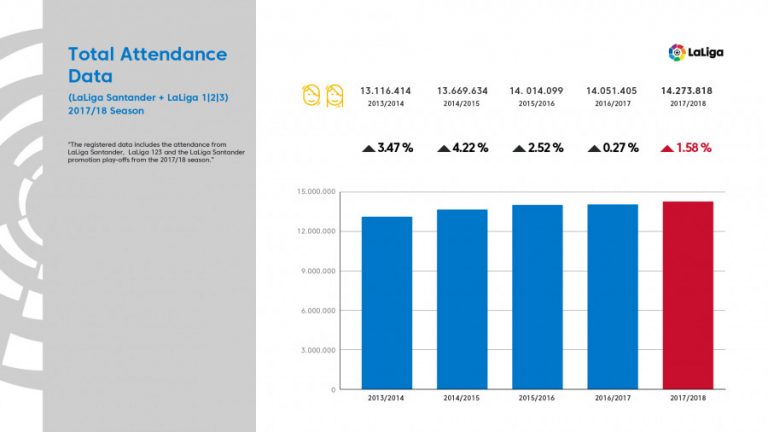Click the 12.000.000 y-axis label
Viewport: 768px width, 432px height.
316,231
